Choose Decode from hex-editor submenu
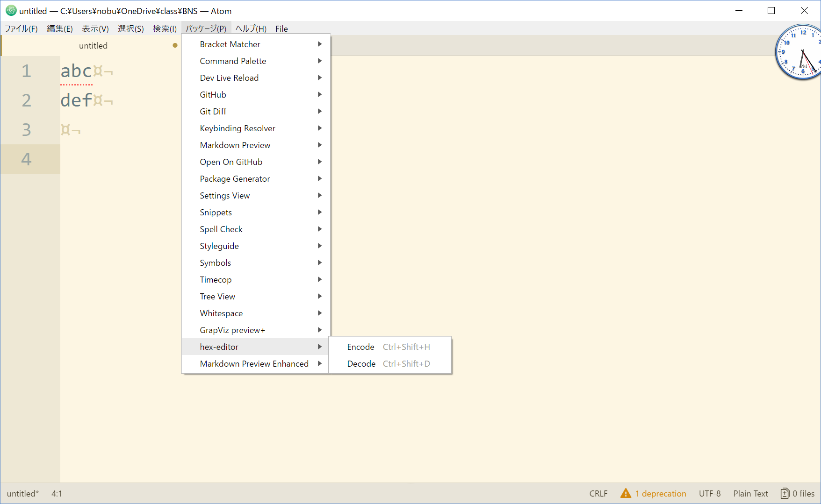Screen dimensions: 821x504 390,363
